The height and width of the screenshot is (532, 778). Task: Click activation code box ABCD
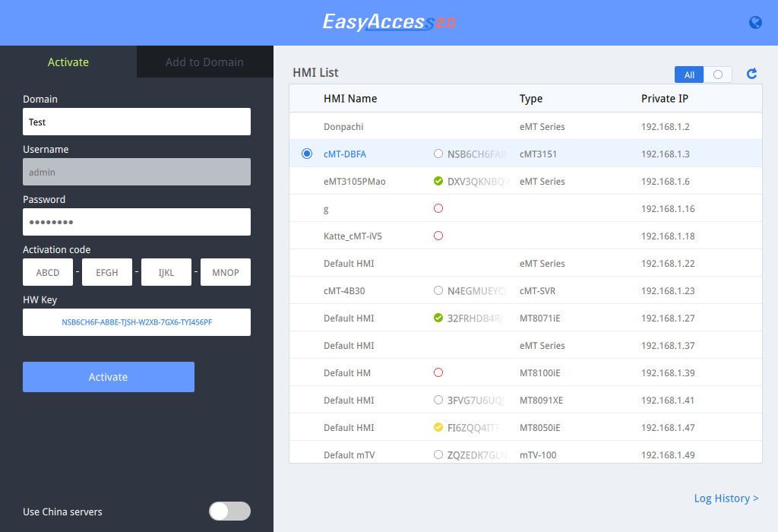point(48,272)
